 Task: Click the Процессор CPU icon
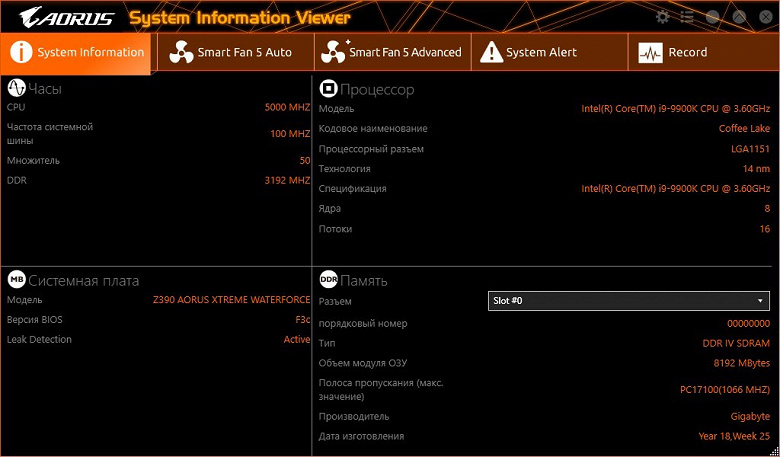328,89
